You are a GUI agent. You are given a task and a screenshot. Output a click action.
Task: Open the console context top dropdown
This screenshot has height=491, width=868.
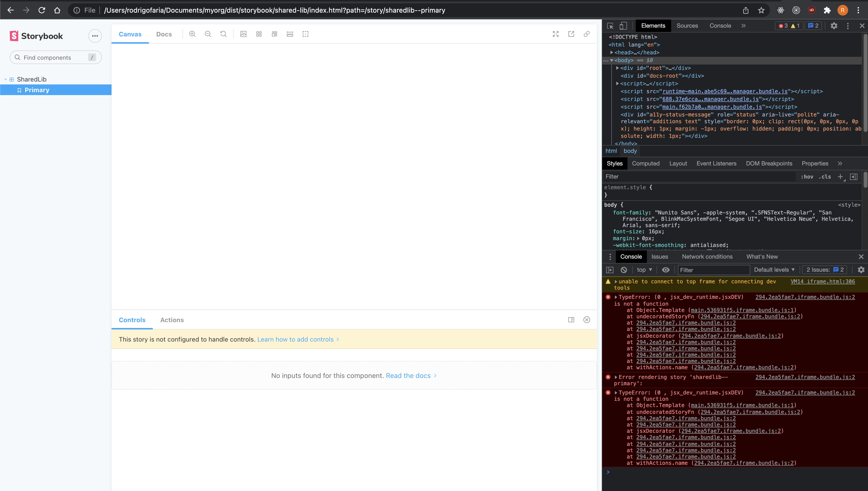(x=644, y=270)
